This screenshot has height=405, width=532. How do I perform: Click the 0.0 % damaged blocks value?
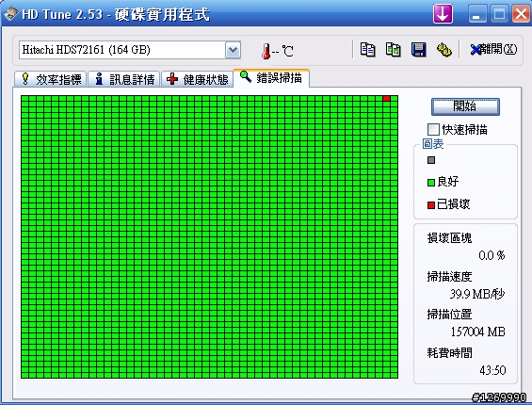click(492, 255)
